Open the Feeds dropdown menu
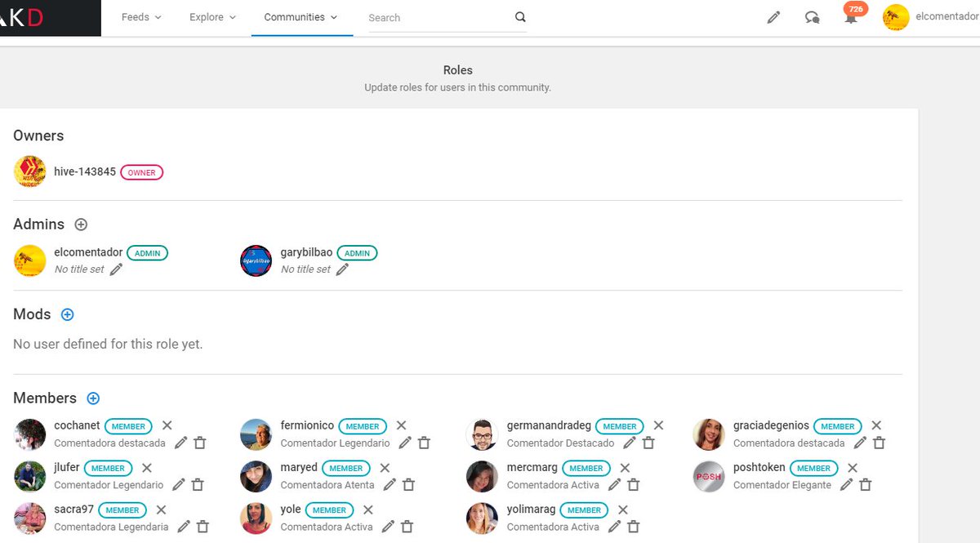 (141, 17)
